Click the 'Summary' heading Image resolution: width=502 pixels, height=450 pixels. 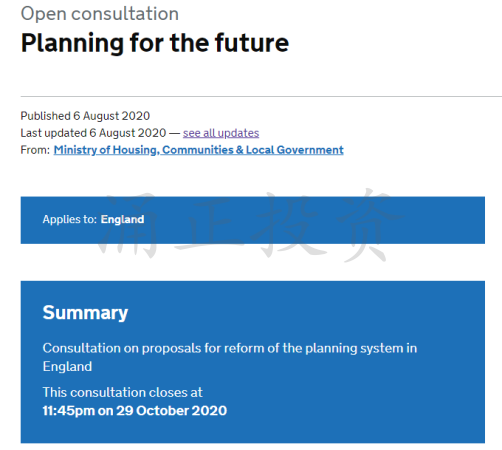(x=85, y=313)
